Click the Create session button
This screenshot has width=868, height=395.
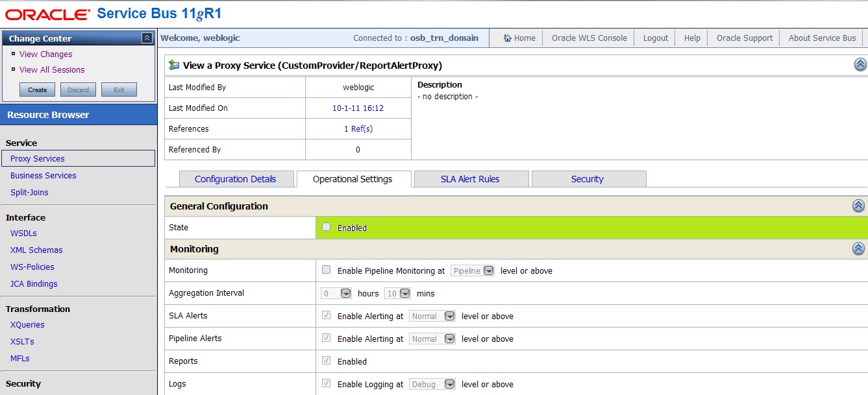tap(37, 90)
